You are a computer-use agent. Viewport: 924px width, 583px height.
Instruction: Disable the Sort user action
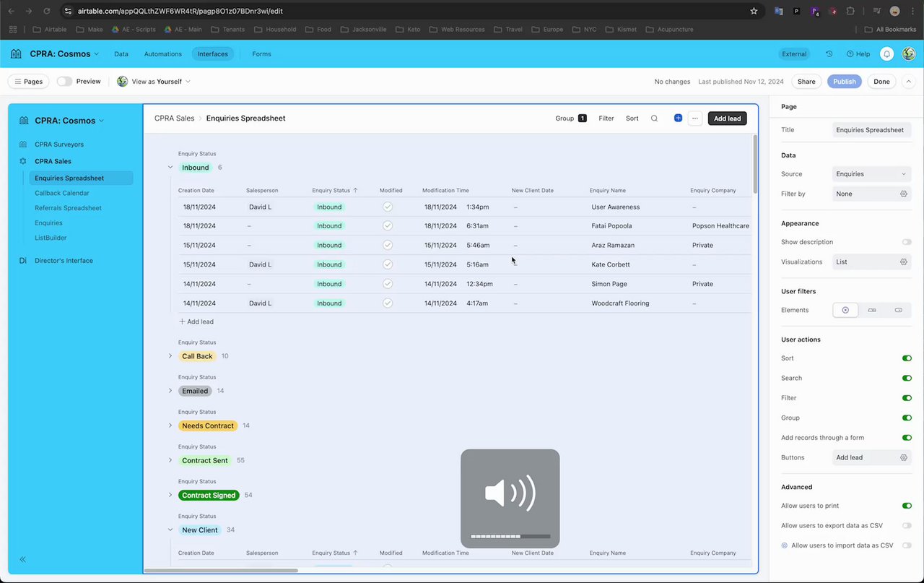click(907, 358)
